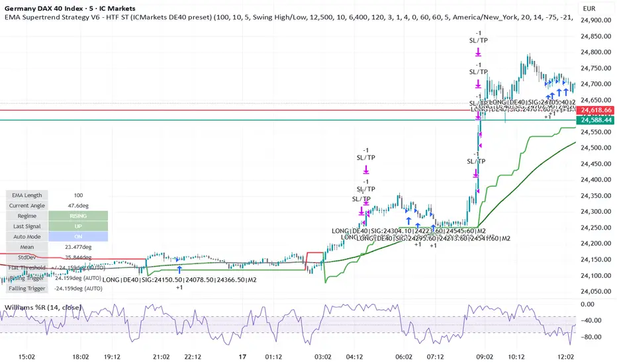
Task: Click the Last Signal table cell
Action: pos(26,226)
